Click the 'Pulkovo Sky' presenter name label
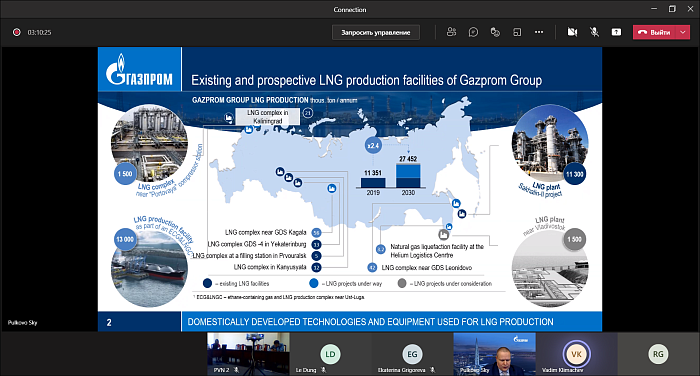This screenshot has width=700, height=376. [x=22, y=322]
